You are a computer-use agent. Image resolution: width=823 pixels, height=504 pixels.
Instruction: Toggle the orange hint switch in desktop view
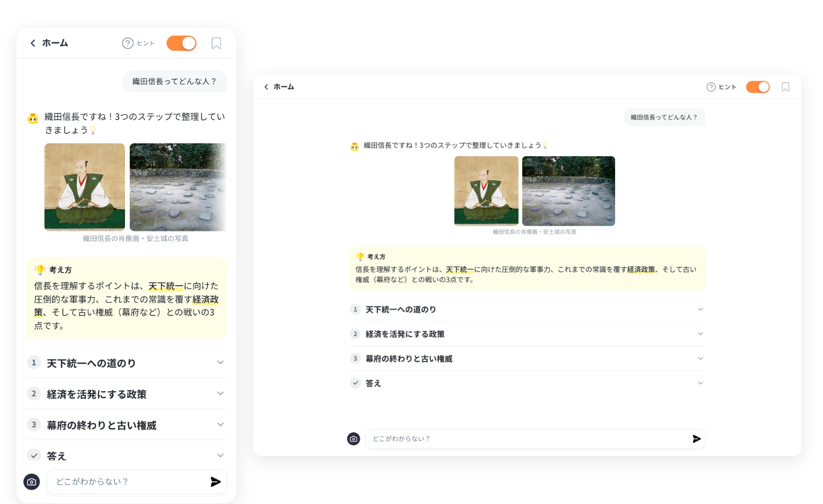coord(758,87)
